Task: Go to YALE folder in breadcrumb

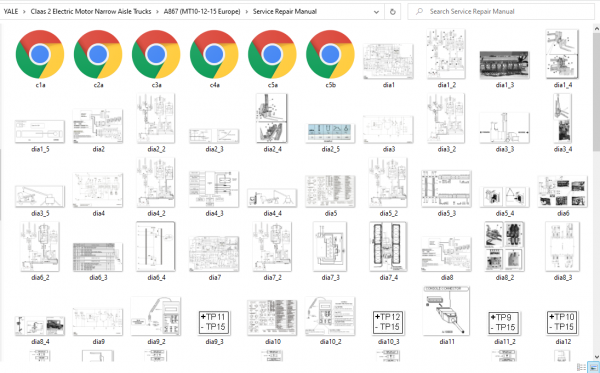Action: click(x=11, y=11)
